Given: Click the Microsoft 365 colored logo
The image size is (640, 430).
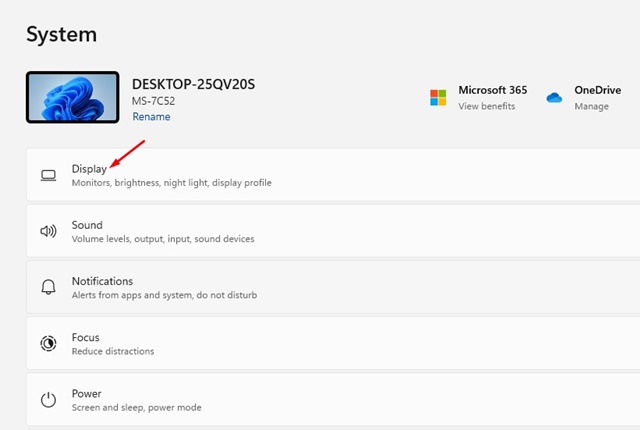Looking at the screenshot, I should coord(438,97).
